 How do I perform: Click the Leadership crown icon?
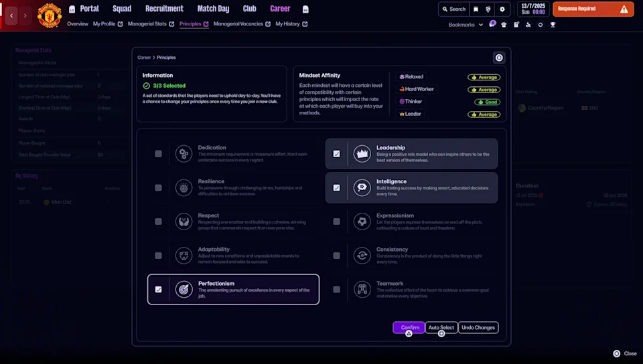[362, 154]
